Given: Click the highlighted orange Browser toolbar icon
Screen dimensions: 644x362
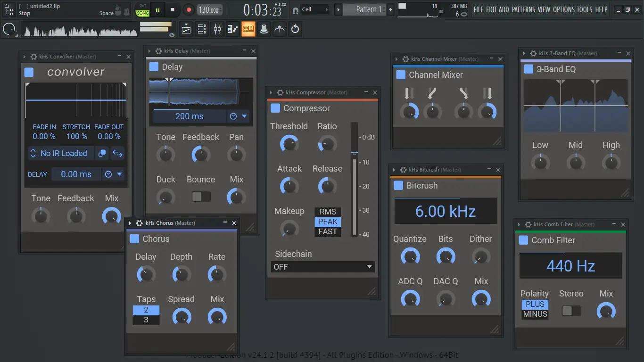Looking at the screenshot, I should coord(248,29).
